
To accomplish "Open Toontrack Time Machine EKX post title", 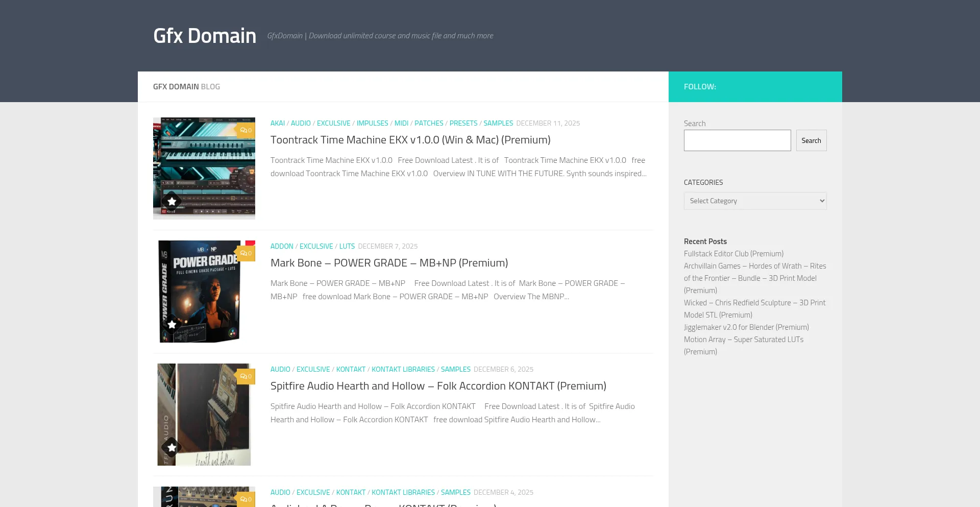I will point(410,140).
